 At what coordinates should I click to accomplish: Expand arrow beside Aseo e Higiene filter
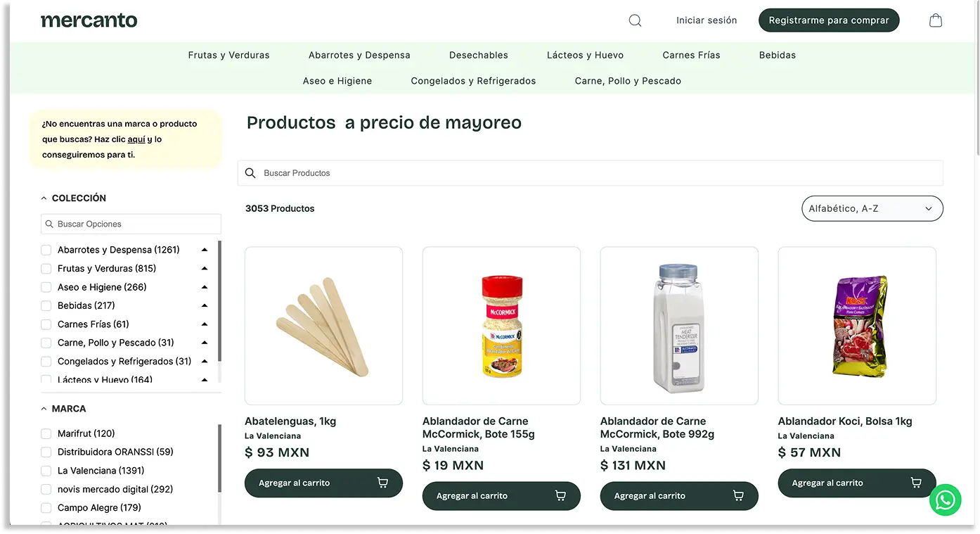(205, 287)
